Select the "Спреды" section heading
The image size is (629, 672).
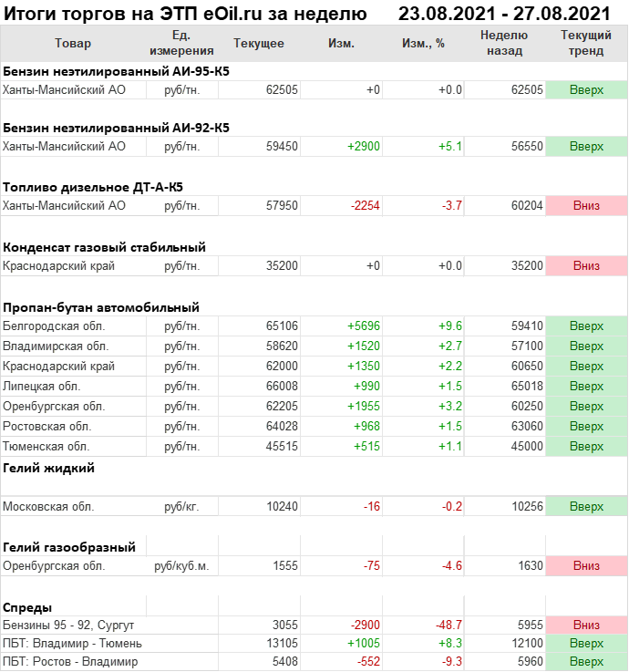click(27, 607)
